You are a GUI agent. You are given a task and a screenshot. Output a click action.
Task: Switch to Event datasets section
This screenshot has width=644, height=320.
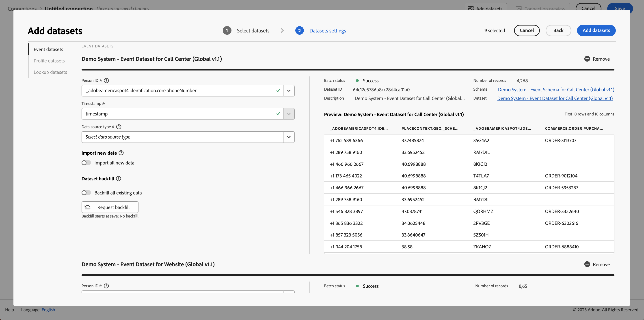click(48, 49)
